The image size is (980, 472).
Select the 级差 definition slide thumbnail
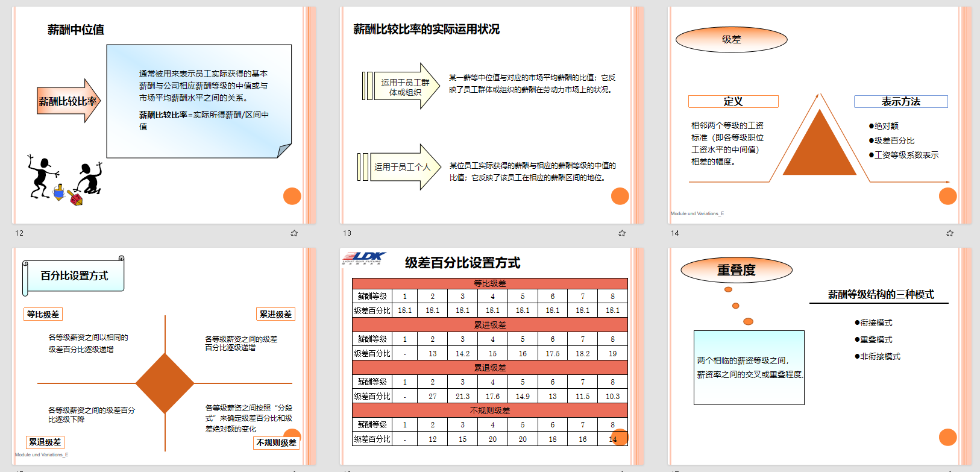point(820,115)
